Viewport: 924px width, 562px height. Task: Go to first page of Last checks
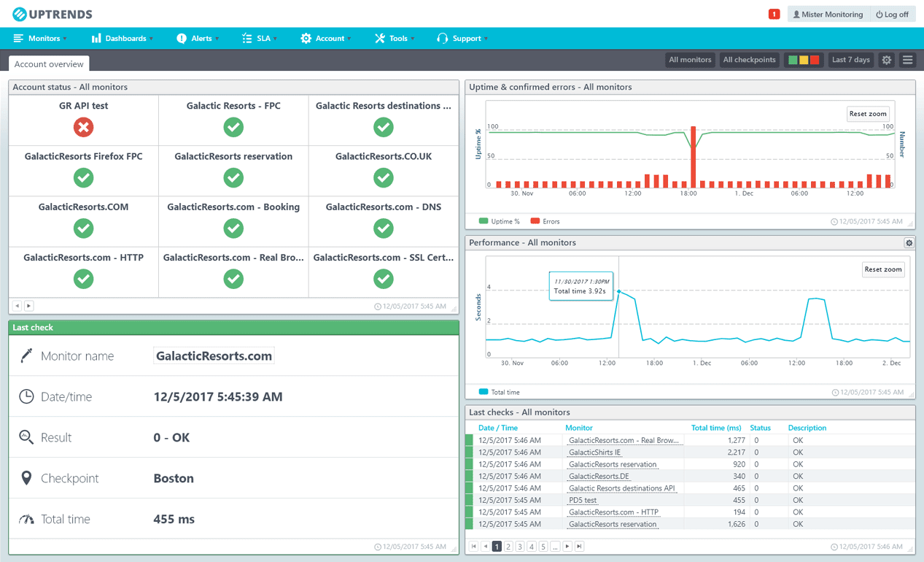[x=474, y=546]
